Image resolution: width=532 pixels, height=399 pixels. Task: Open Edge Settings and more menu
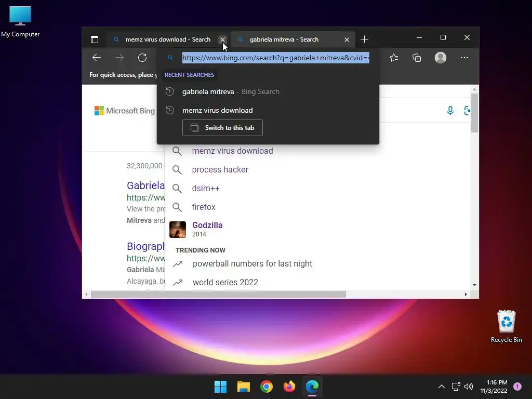pos(464,58)
